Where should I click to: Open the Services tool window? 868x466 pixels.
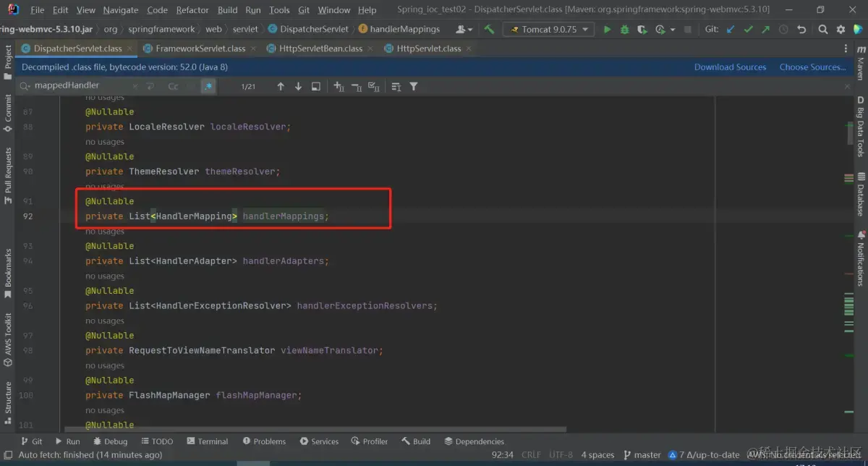tap(318, 441)
